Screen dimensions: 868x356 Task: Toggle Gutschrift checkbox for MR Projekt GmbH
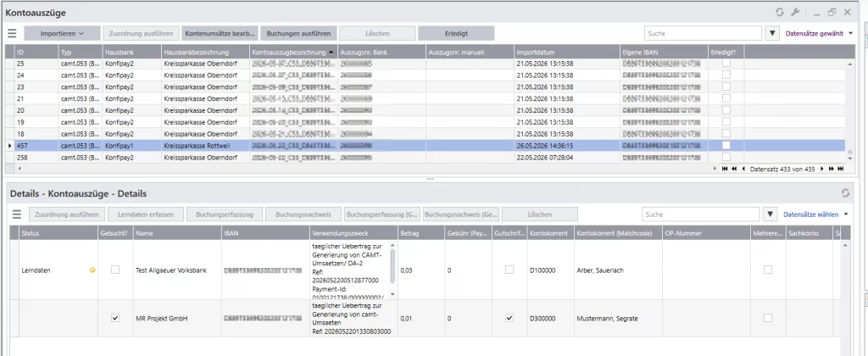tap(509, 319)
